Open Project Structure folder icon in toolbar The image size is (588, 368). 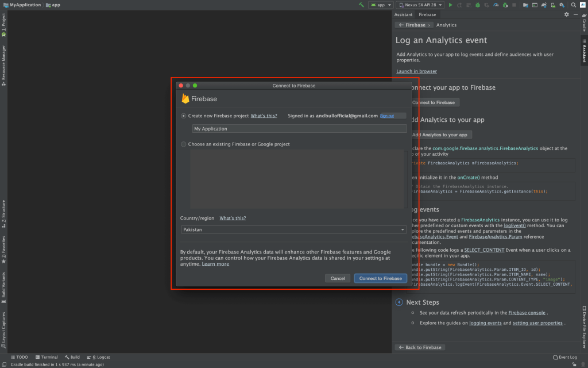pyautogui.click(x=526, y=5)
